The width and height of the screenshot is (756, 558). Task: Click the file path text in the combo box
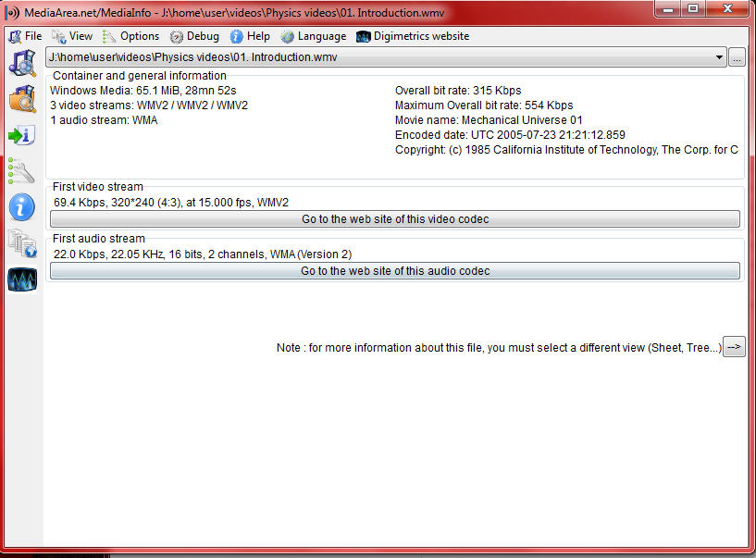[192, 56]
